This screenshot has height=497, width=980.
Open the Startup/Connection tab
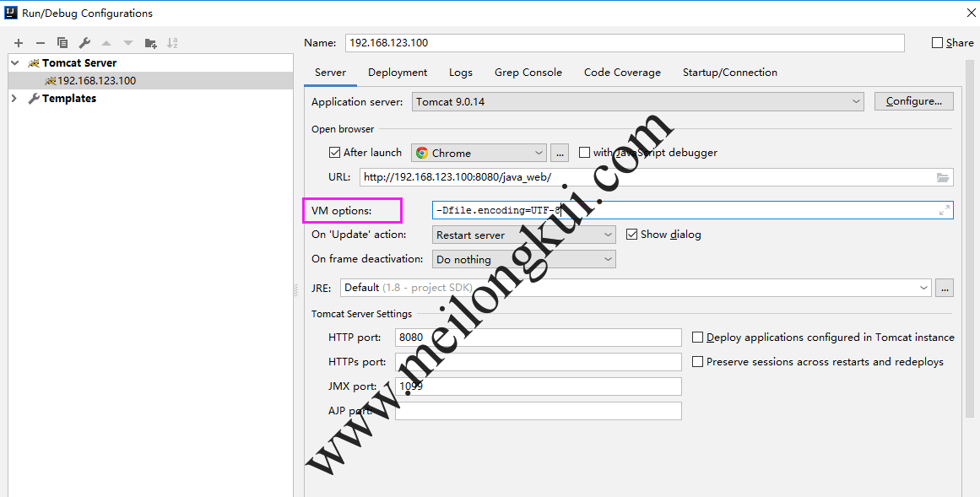coord(730,73)
